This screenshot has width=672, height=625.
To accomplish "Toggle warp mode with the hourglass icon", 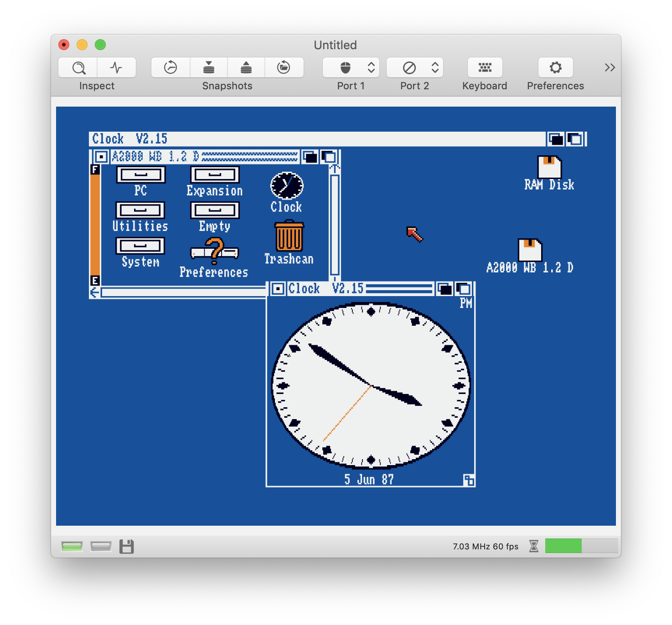I will click(534, 546).
